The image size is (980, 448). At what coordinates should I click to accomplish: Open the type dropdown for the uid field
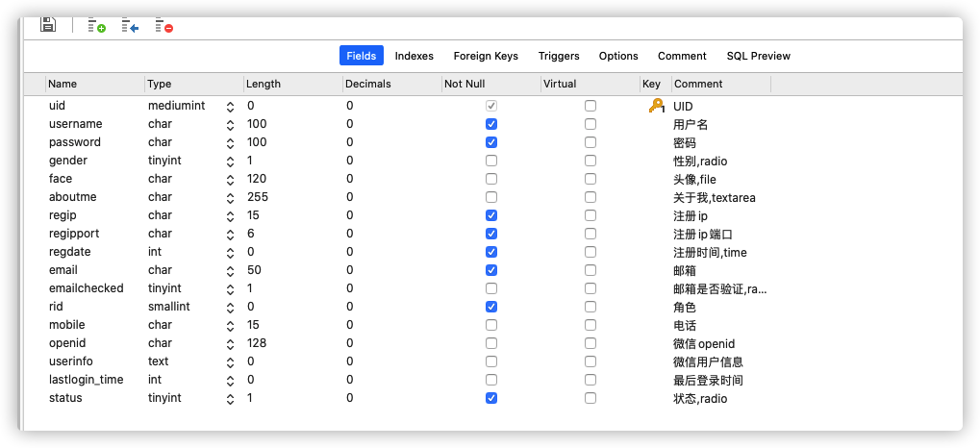point(230,106)
